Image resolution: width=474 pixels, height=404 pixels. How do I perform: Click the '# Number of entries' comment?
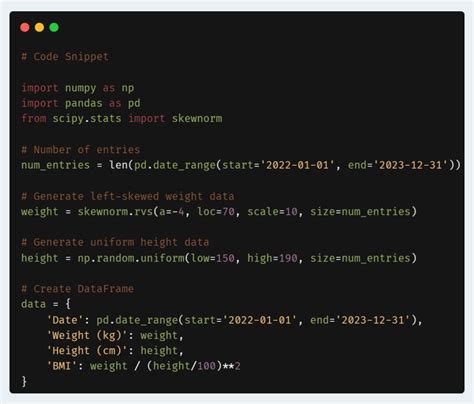tap(81, 150)
